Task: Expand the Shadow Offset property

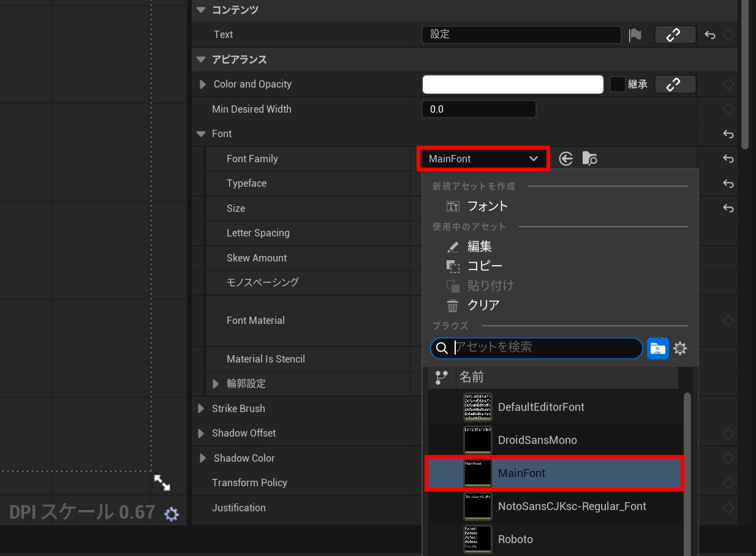Action: click(201, 434)
